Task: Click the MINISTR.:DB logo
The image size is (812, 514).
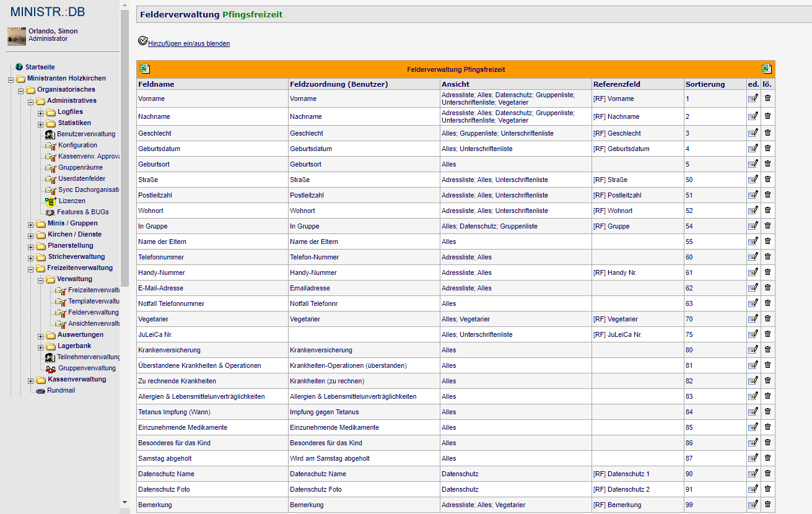Action: [x=48, y=12]
